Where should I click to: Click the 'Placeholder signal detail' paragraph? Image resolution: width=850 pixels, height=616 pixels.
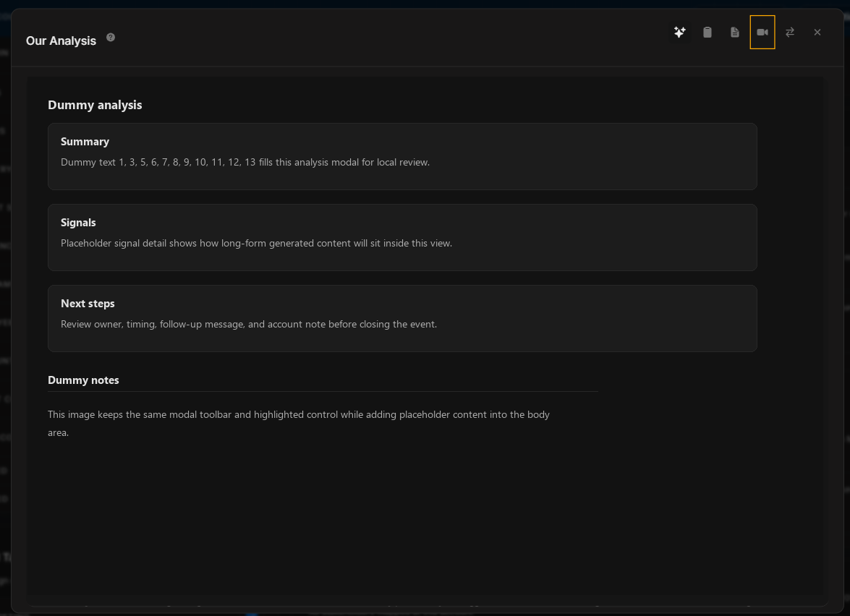pyautogui.click(x=256, y=243)
